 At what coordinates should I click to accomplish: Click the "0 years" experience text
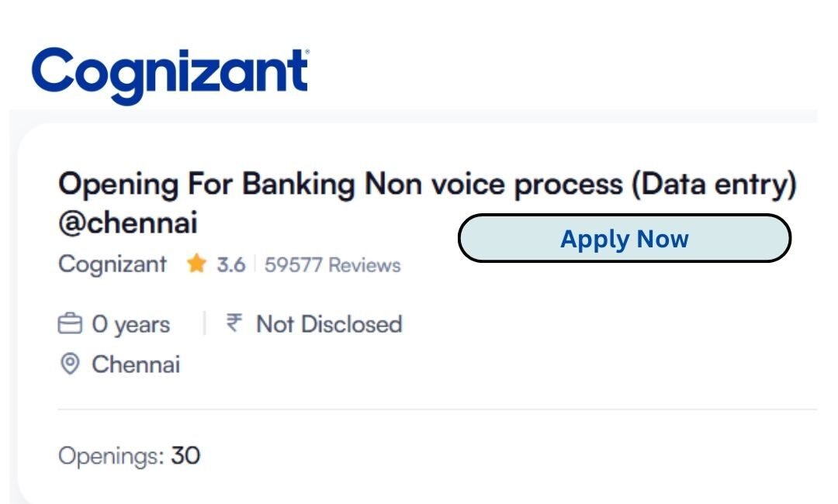coord(130,324)
